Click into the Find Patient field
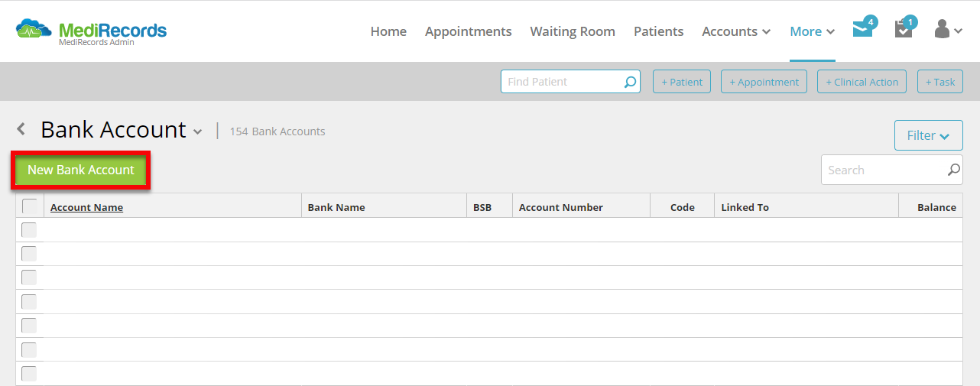980x386 pixels. [x=562, y=82]
